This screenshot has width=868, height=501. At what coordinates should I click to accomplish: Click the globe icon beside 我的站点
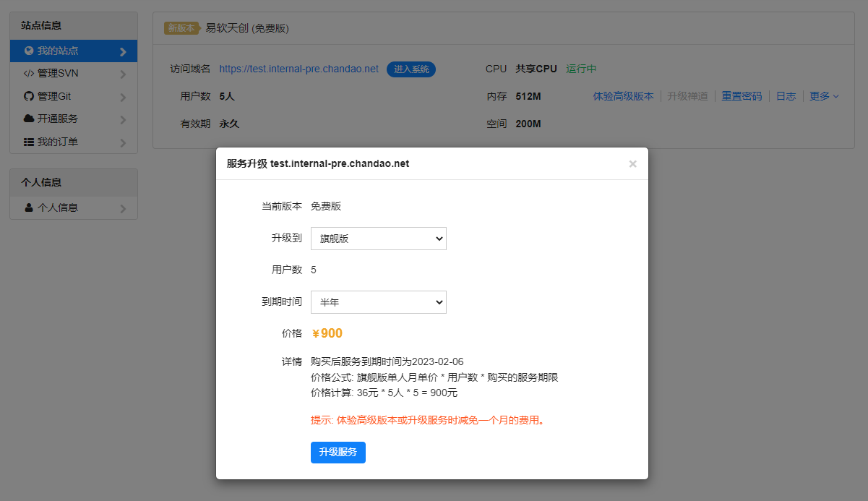pyautogui.click(x=29, y=51)
